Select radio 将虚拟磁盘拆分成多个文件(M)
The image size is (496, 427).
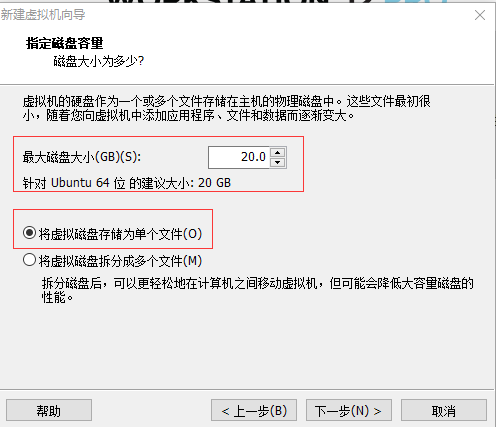29,260
